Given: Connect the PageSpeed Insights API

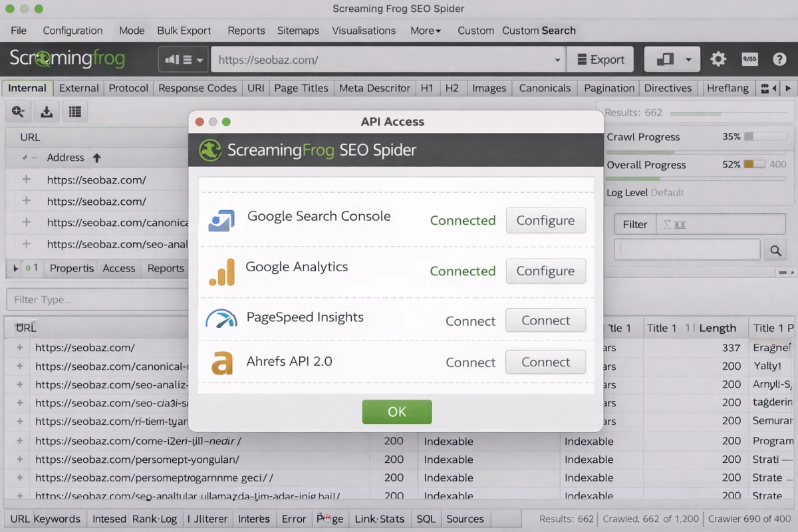Looking at the screenshot, I should [545, 321].
